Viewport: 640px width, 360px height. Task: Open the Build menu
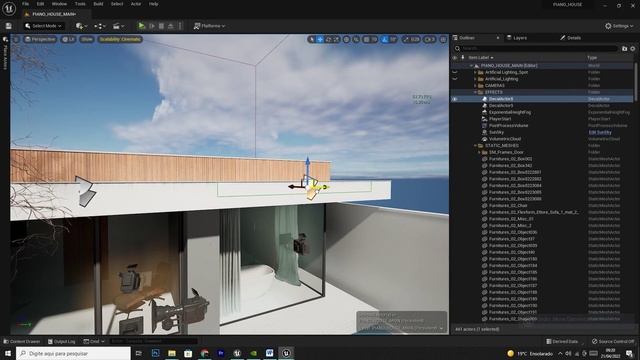point(98,4)
